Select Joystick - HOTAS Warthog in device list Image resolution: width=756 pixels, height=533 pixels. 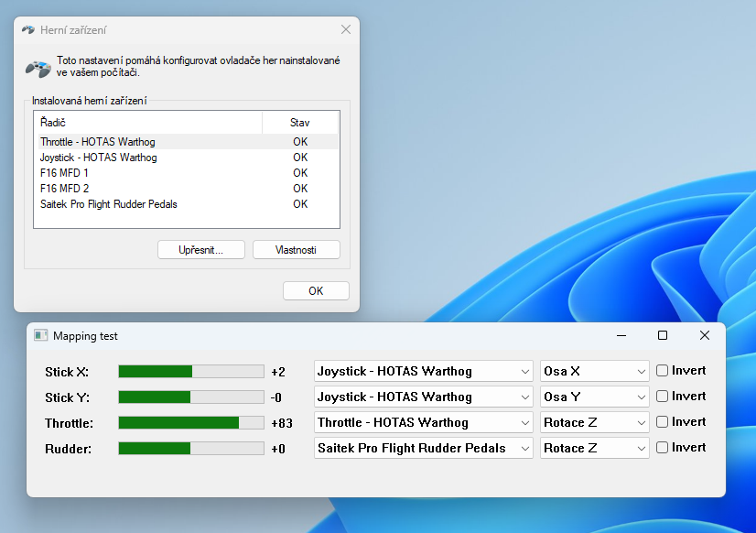pyautogui.click(x=99, y=158)
